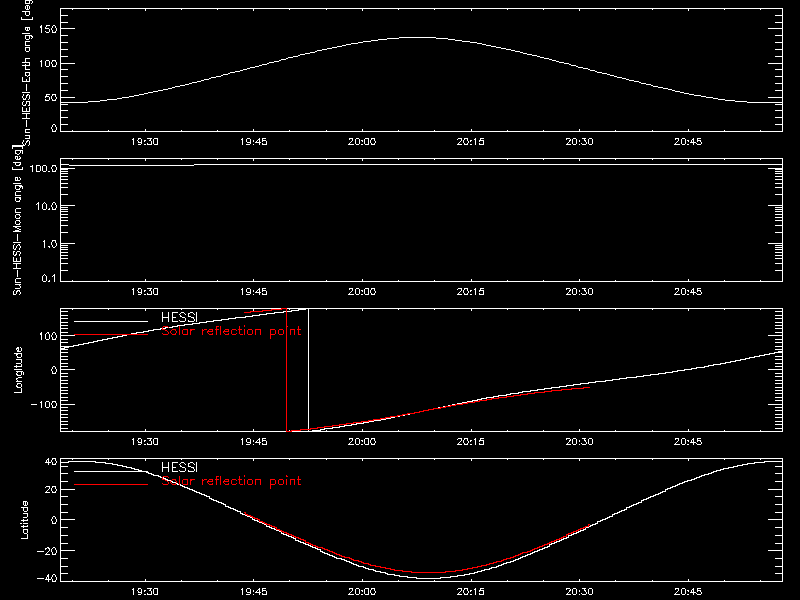Select the 50 tick on Earth angle plot

coord(51,97)
